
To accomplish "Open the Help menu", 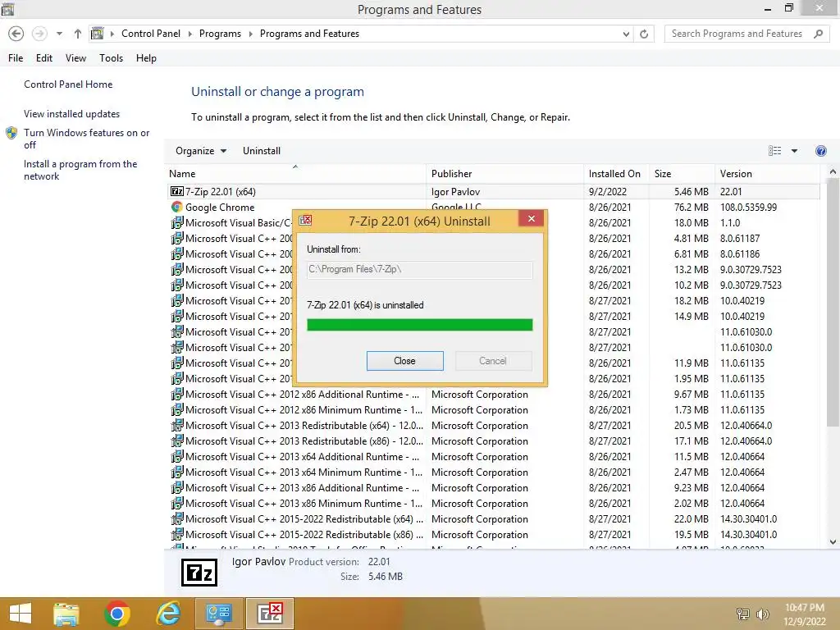I will 146,58.
